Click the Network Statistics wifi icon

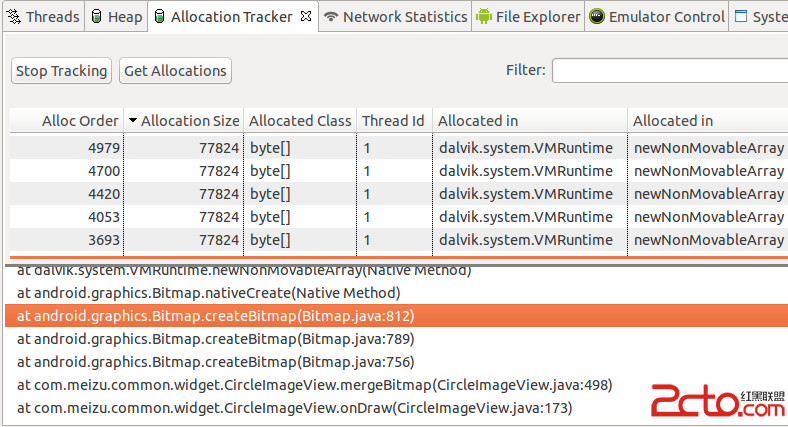[x=331, y=17]
